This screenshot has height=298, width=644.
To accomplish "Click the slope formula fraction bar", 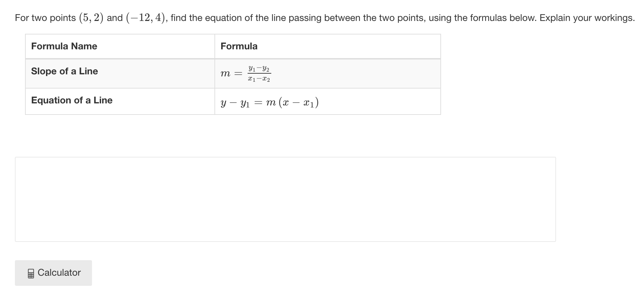I will pyautogui.click(x=259, y=74).
